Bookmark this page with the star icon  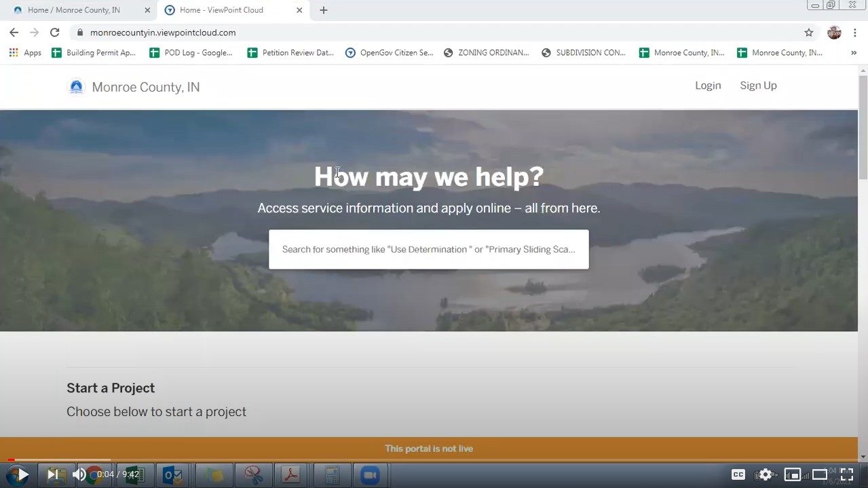808,32
